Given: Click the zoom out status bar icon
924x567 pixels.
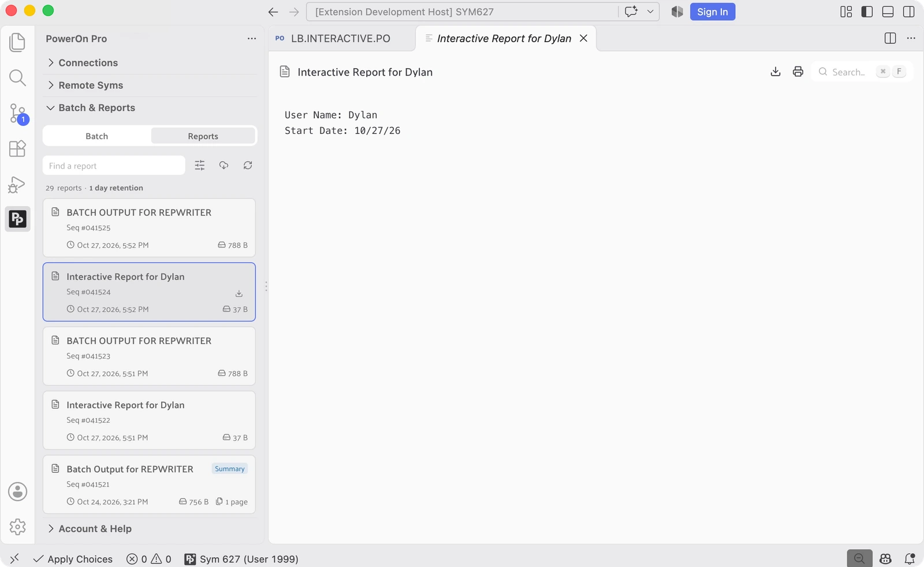Looking at the screenshot, I should [x=859, y=559].
